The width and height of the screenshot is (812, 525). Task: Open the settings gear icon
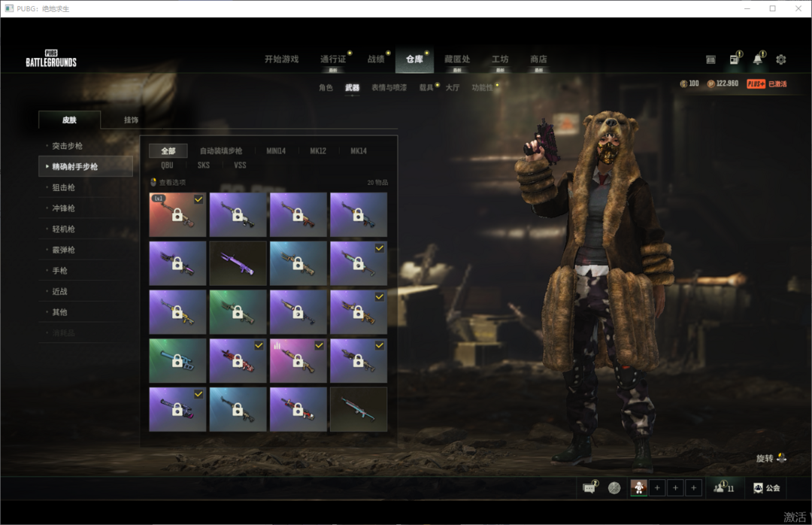click(781, 59)
